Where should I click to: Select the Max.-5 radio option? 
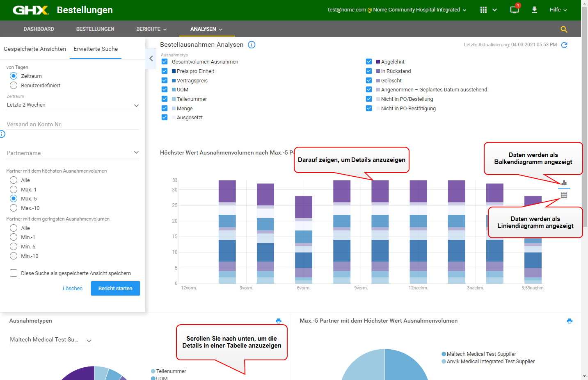pos(14,198)
